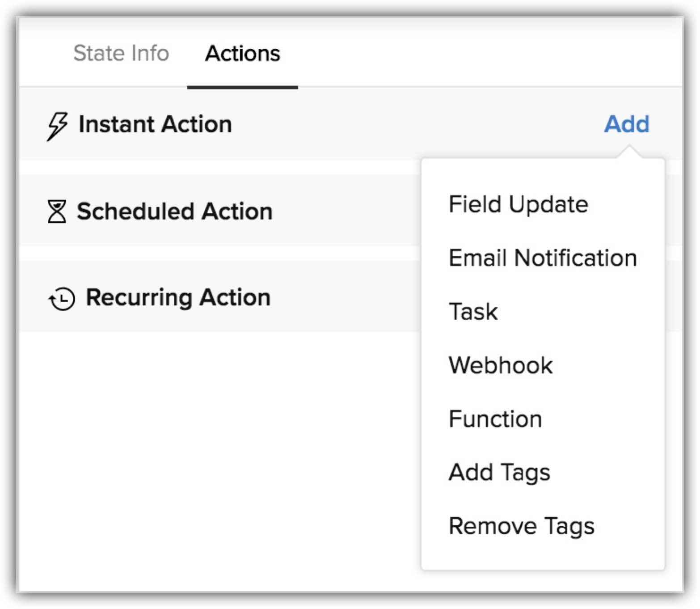This screenshot has height=609, width=700.
Task: Switch to the State Info tab
Action: (121, 53)
